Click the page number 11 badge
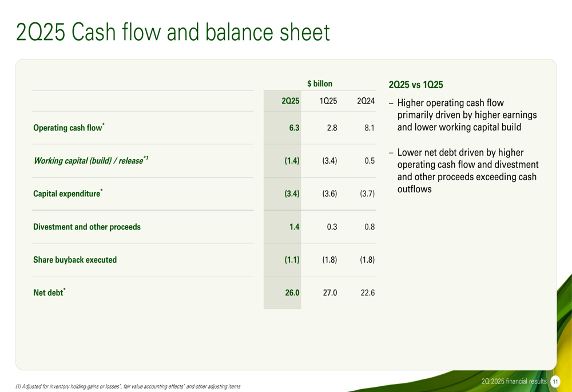Image resolution: width=572 pixels, height=392 pixels. pyautogui.click(x=555, y=382)
